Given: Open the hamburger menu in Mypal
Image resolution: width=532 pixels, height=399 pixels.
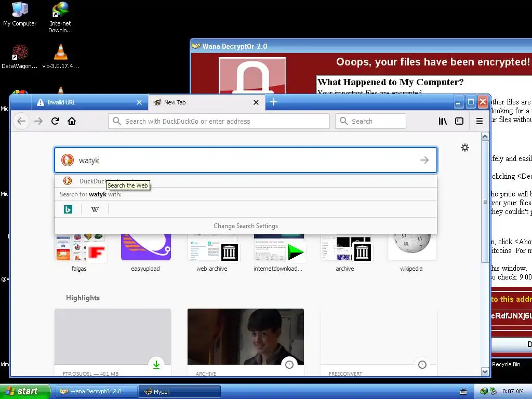Looking at the screenshot, I should [x=480, y=121].
